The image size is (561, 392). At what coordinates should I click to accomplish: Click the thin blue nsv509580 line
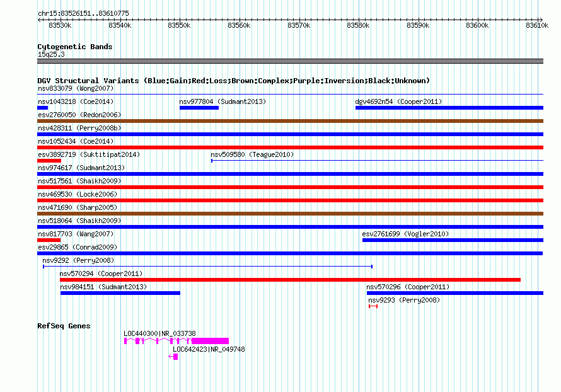pyautogui.click(x=378, y=161)
